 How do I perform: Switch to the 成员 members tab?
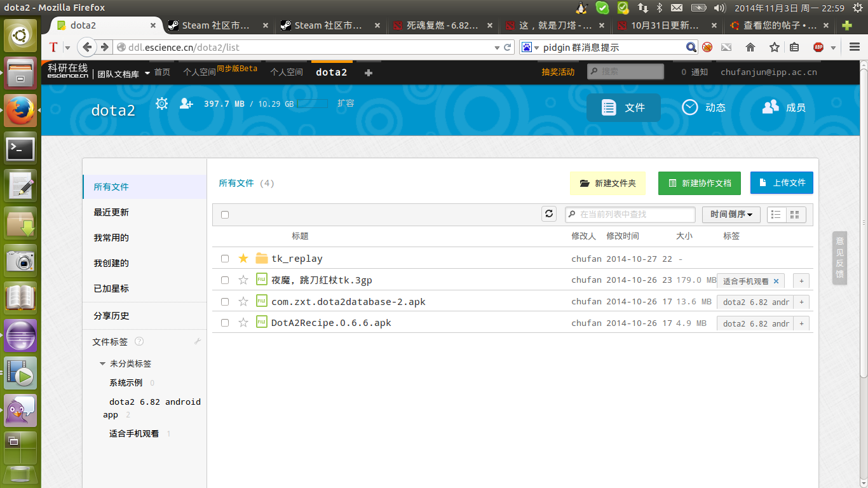click(784, 108)
